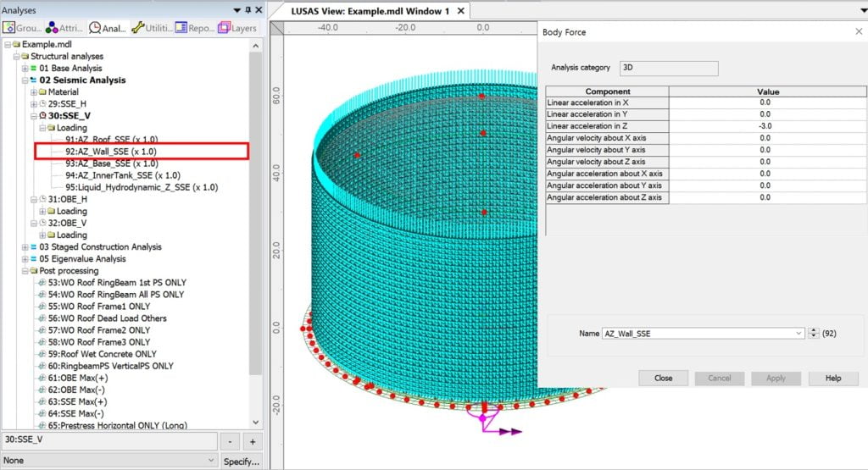Open the Utilities wrench tab
868x470 pixels.
click(137, 28)
